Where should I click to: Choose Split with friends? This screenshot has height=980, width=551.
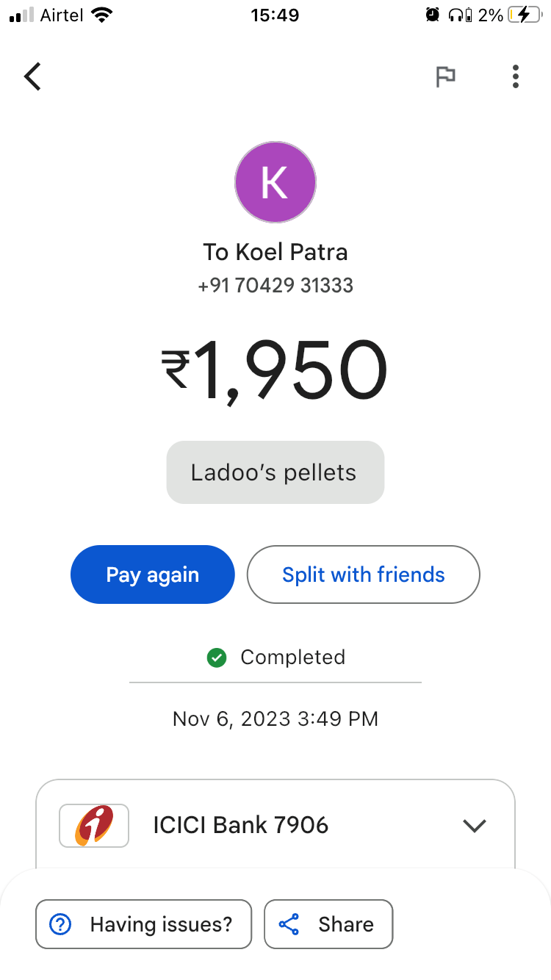pos(364,574)
